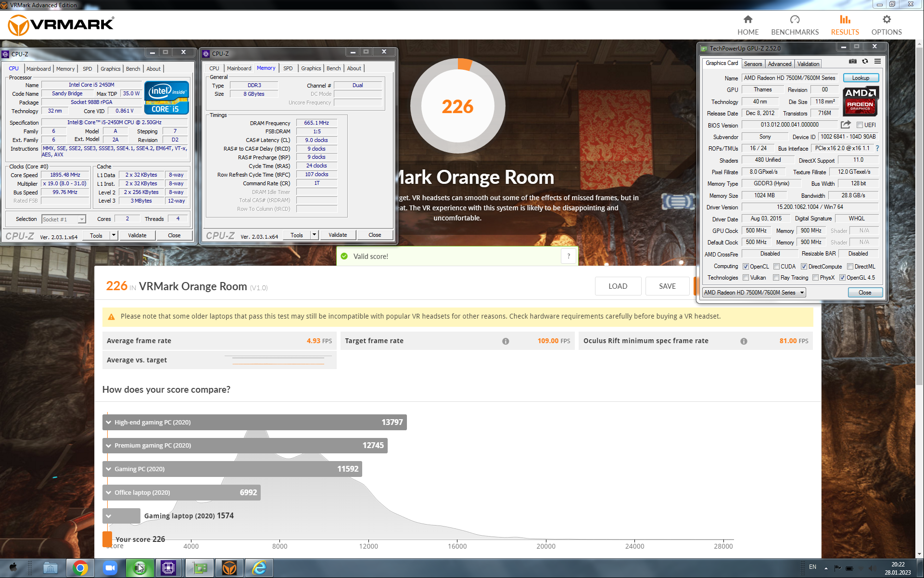924x578 pixels.
Task: Click the GPU-Z screenshot camera icon
Action: (852, 61)
